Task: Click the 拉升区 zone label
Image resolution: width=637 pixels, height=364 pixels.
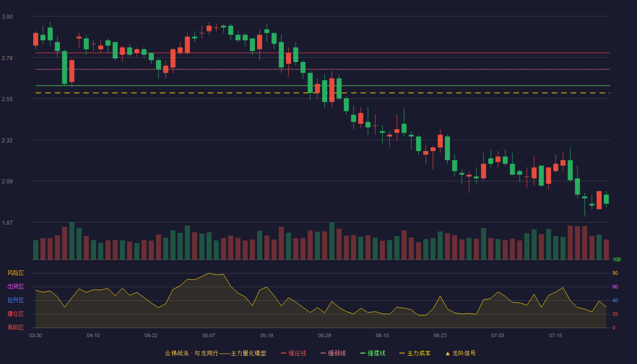Action: click(15, 300)
